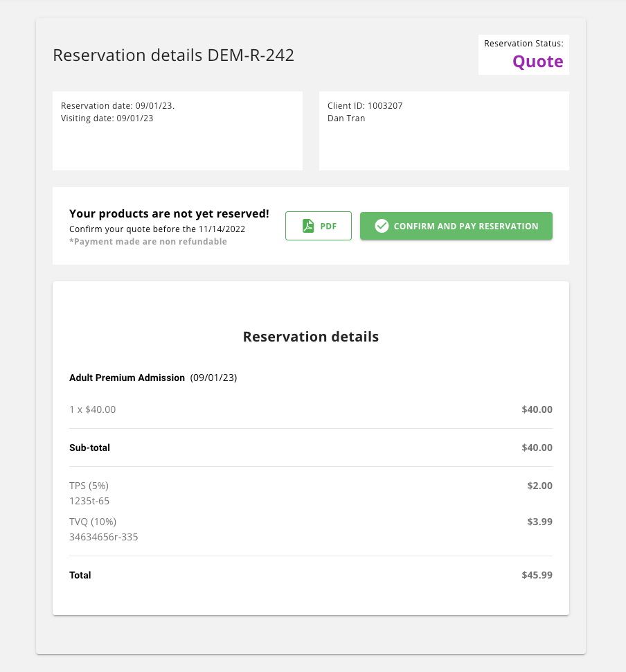This screenshot has width=626, height=672.
Task: Click the TVQ number 34634656r-335
Action: tap(103, 537)
